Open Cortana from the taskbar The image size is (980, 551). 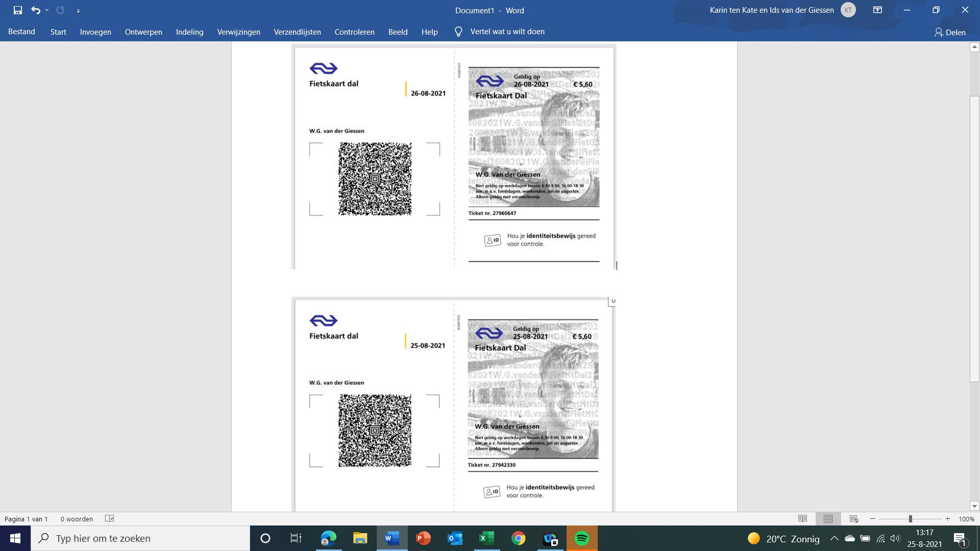(x=265, y=538)
